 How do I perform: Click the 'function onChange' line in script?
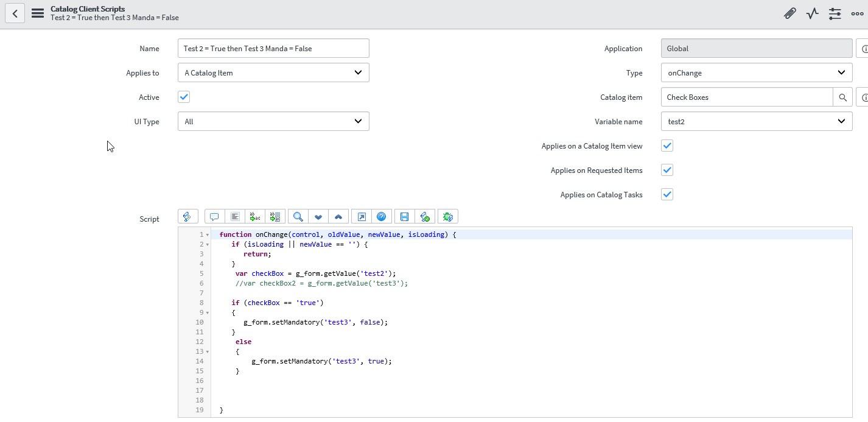[338, 234]
